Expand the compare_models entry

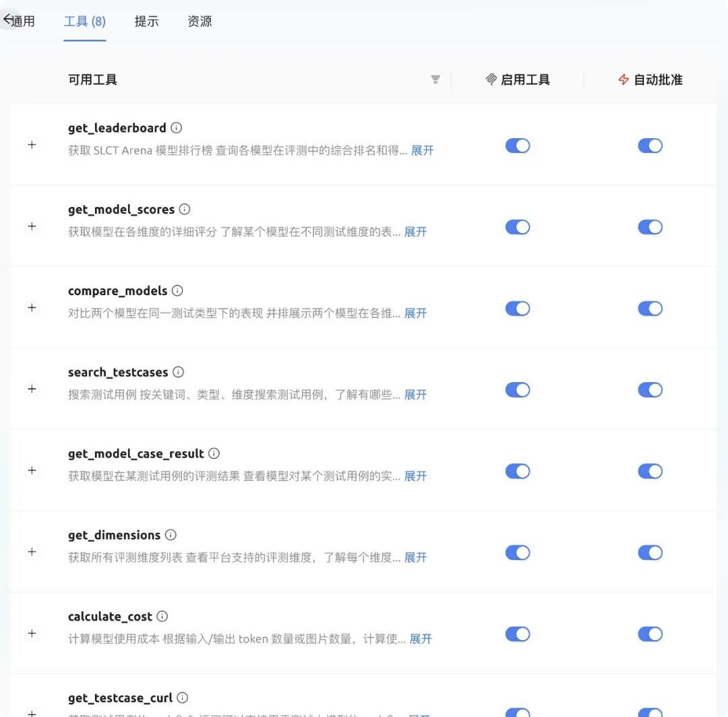tap(32, 307)
